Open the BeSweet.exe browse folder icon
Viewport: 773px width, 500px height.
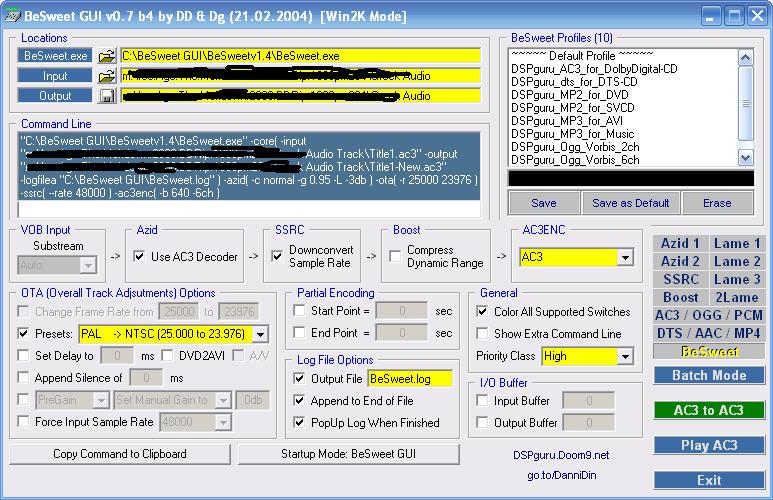click(x=106, y=56)
